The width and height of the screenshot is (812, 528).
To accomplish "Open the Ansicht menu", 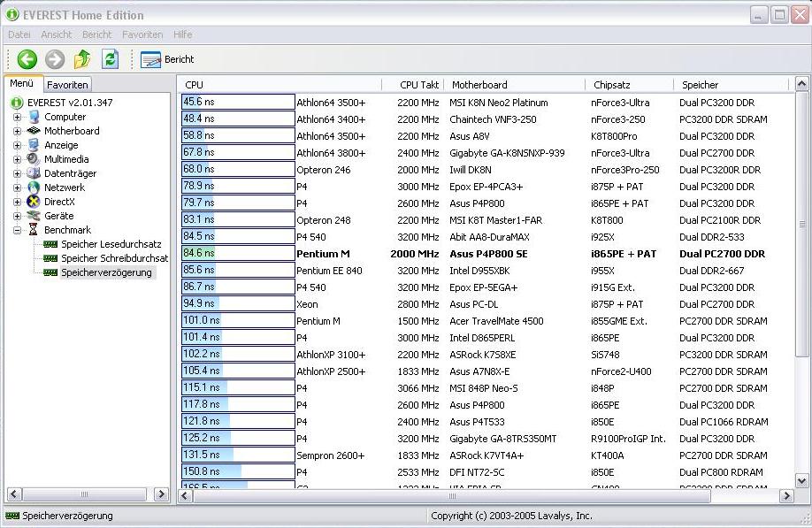I will (x=57, y=34).
